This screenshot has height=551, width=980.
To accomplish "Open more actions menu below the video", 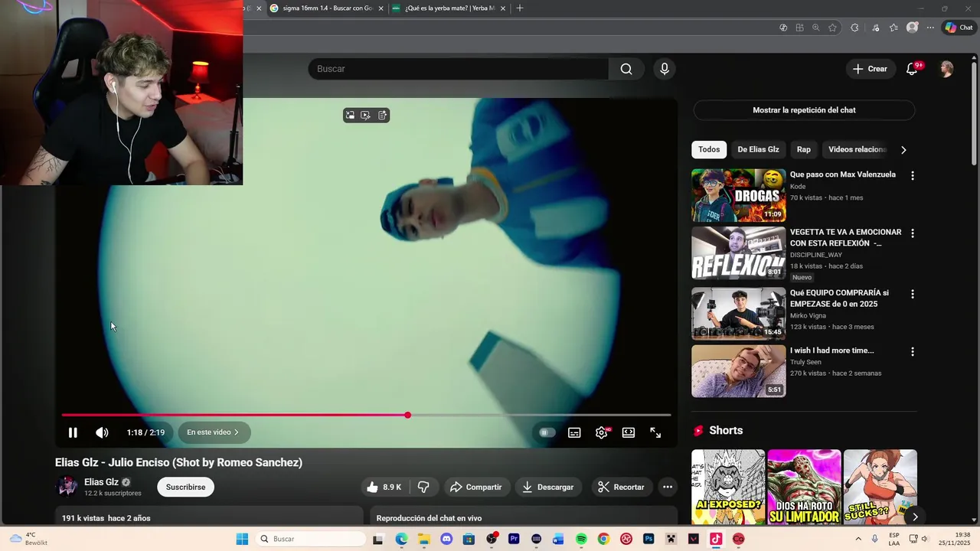I will pyautogui.click(x=668, y=487).
